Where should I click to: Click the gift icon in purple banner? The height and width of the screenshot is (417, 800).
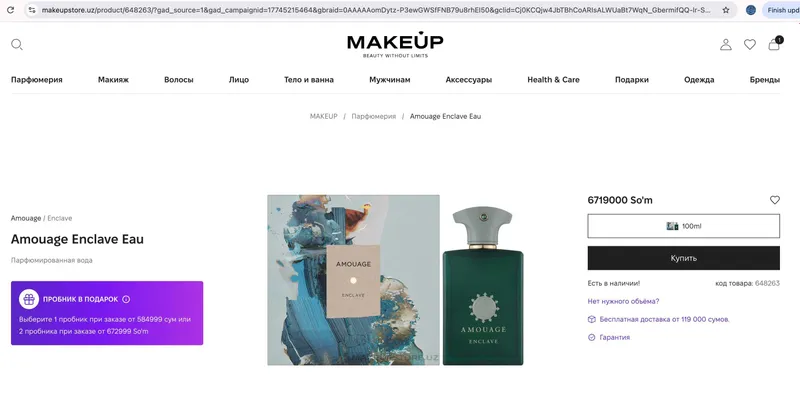click(29, 299)
